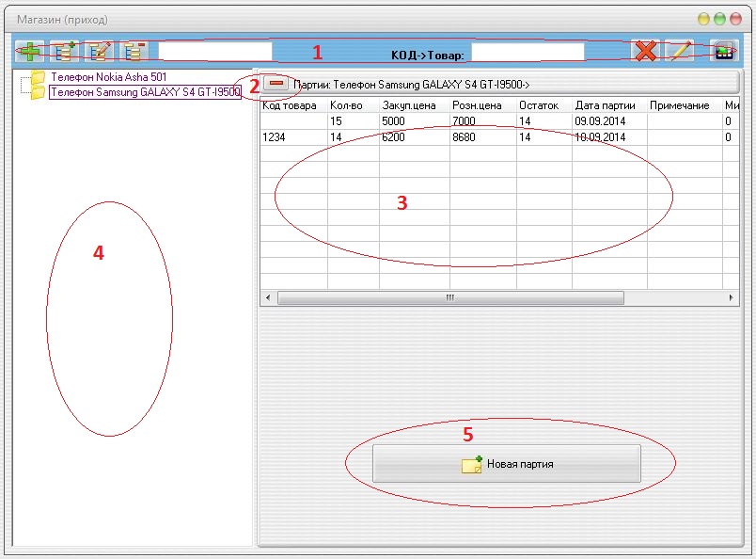Select Остаток cell 14 in the 09.09.2014 row
The width and height of the screenshot is (756, 559).
(x=544, y=121)
